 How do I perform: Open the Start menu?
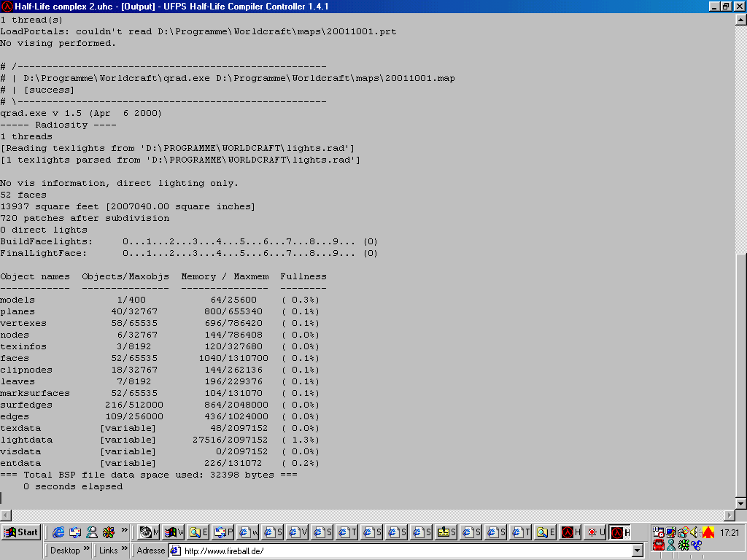tap(21, 532)
